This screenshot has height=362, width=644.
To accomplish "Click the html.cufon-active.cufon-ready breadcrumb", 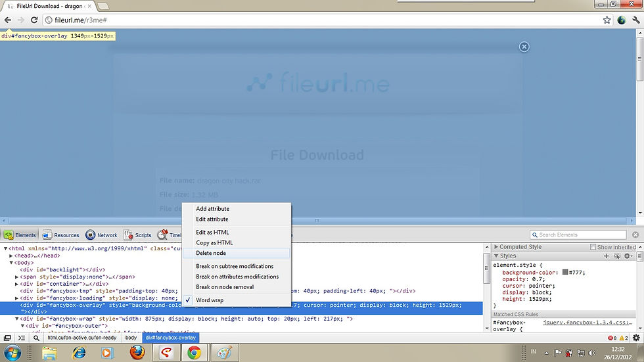I will click(x=81, y=338).
